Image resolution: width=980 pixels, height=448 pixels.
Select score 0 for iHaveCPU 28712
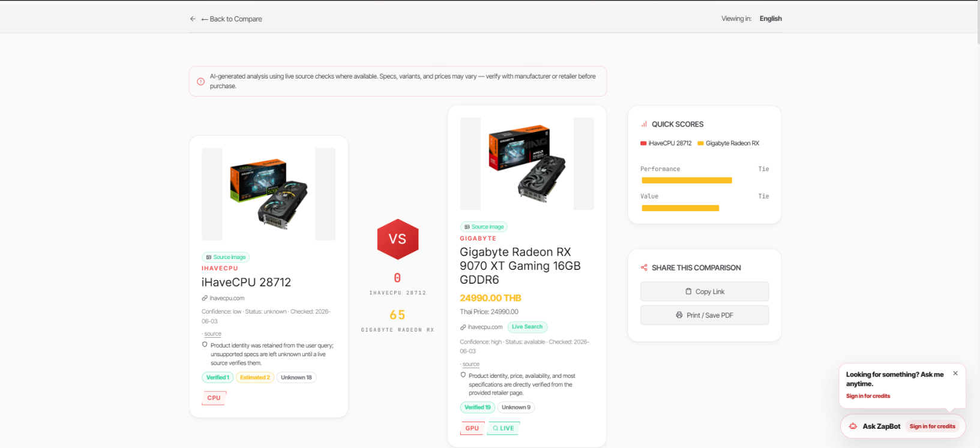coord(397,278)
